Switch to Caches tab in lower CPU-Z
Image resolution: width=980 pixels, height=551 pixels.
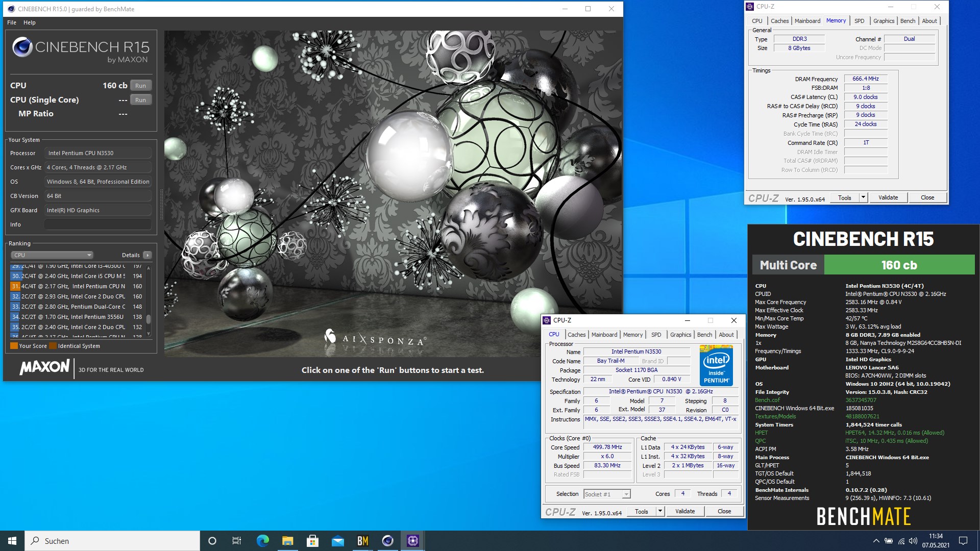tap(577, 335)
